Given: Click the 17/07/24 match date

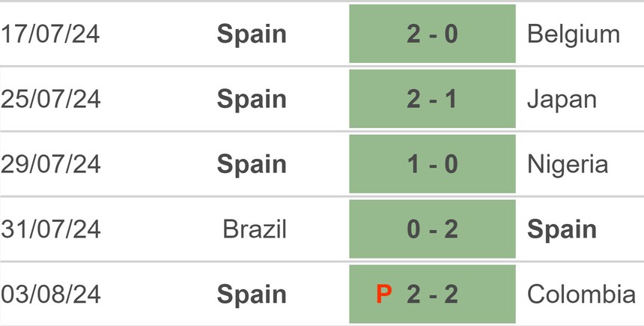Looking at the screenshot, I should point(52,34).
